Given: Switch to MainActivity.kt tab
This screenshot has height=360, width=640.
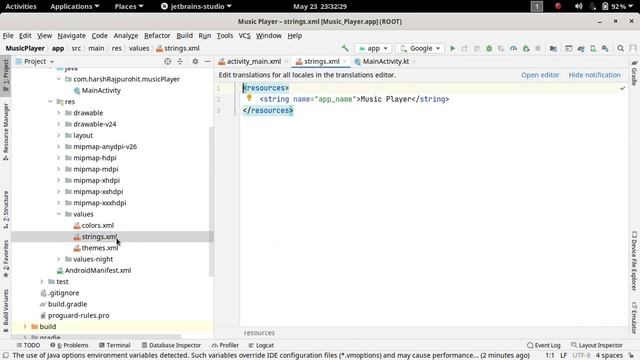Looking at the screenshot, I should (386, 61).
